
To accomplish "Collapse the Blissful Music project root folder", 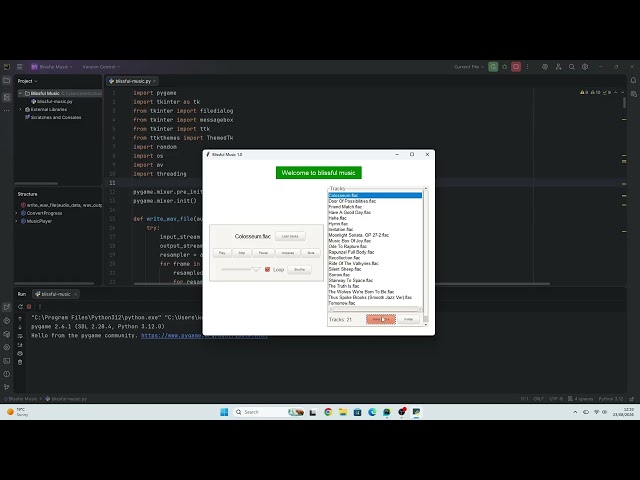I will 20,93.
